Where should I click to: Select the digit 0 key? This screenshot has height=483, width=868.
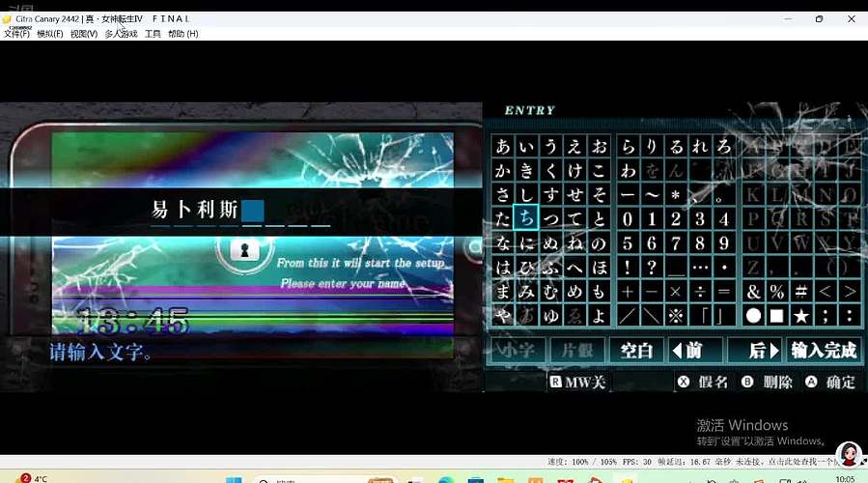tap(628, 218)
